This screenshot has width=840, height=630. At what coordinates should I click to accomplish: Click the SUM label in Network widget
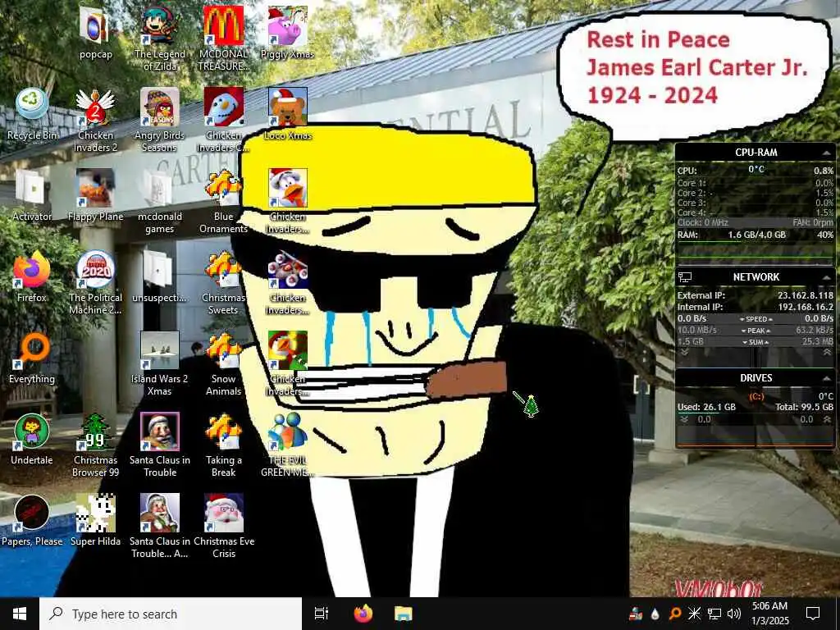click(x=756, y=342)
